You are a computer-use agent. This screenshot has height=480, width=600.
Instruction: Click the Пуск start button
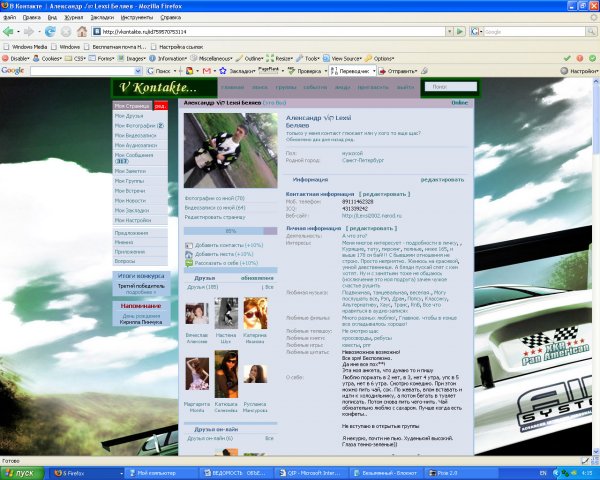[22, 473]
